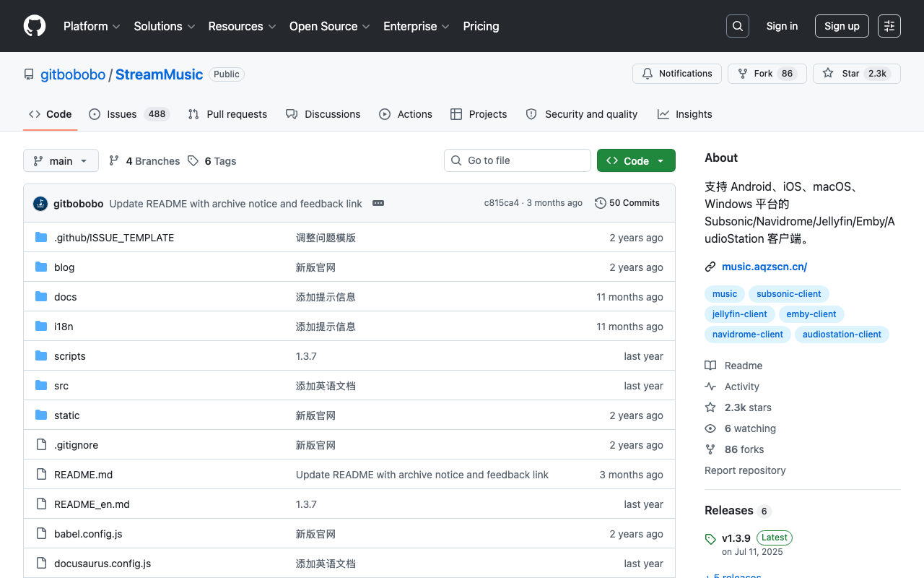Screen dimensions: 924x578
Task: Open the search magnifier icon
Action: tap(738, 26)
